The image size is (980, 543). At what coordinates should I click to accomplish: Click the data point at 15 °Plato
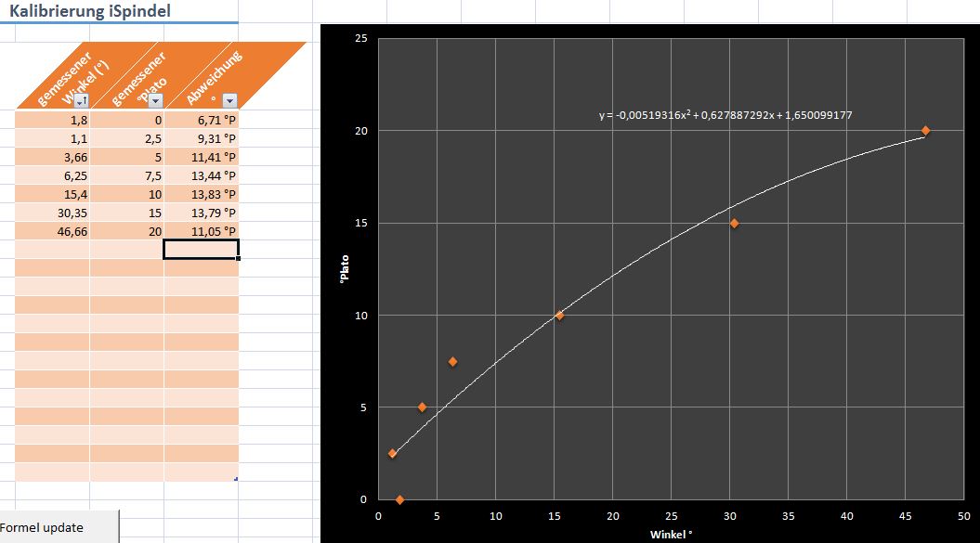[x=734, y=224]
